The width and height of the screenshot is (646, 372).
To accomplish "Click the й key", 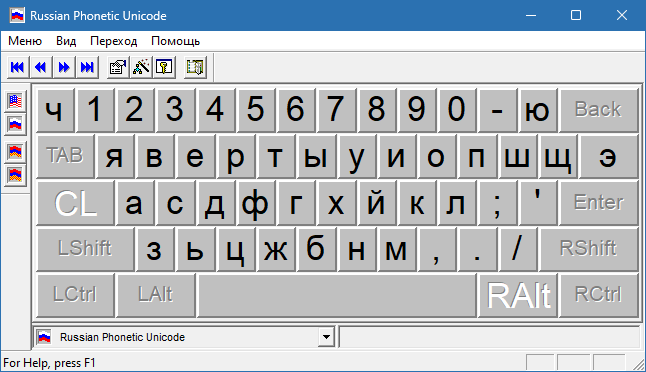I will pos(377,203).
